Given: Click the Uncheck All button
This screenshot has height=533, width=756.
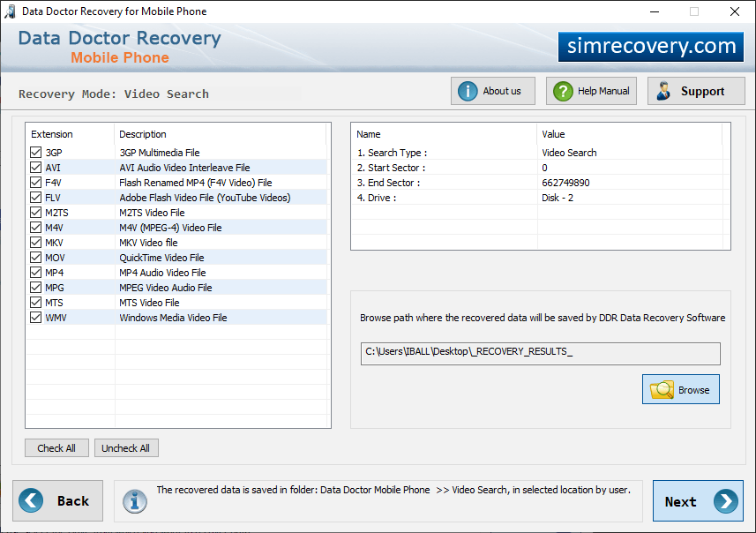Looking at the screenshot, I should pyautogui.click(x=126, y=448).
